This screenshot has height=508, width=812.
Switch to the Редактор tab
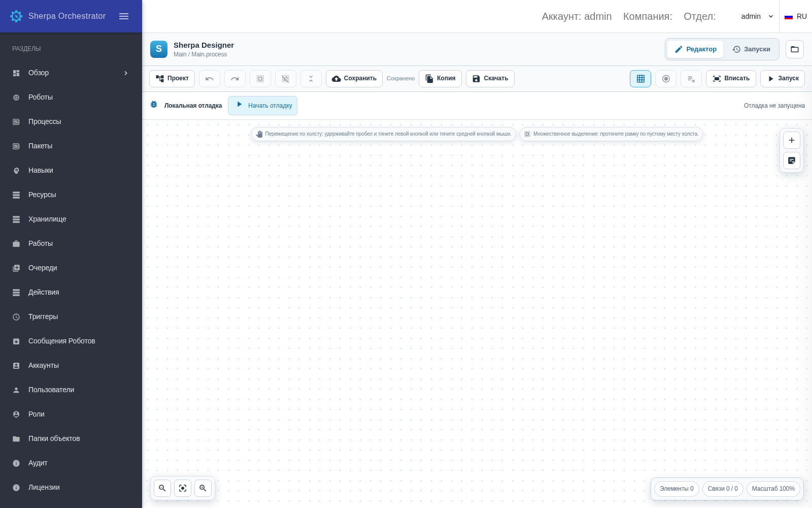coord(695,49)
